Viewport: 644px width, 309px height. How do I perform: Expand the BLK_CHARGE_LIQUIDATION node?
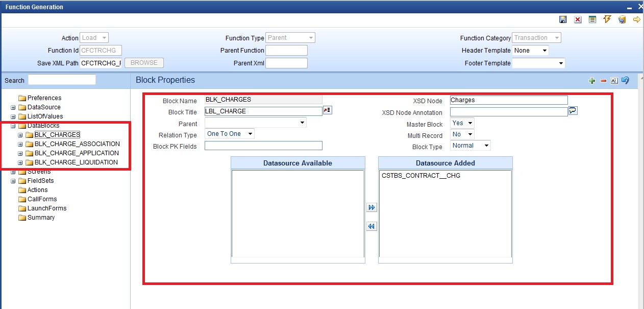tap(20, 162)
